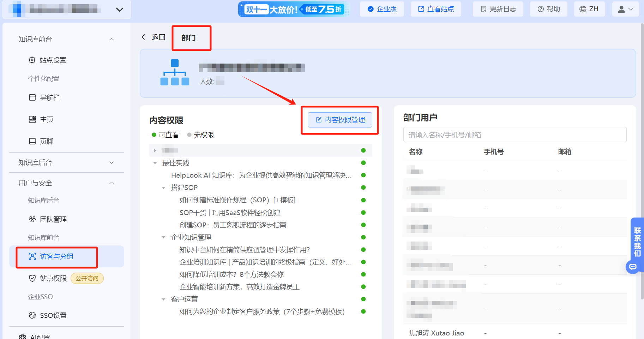Click the 返回 back link
This screenshot has height=339, width=644.
(x=158, y=37)
